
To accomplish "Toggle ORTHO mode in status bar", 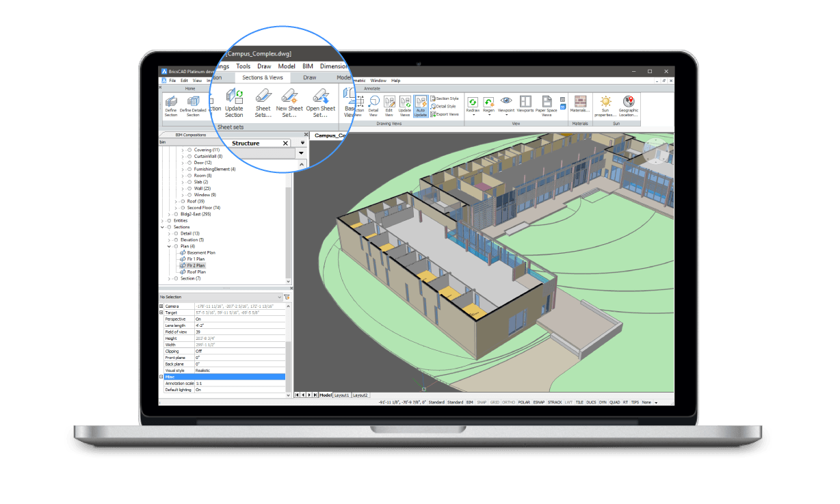I will pyautogui.click(x=509, y=402).
